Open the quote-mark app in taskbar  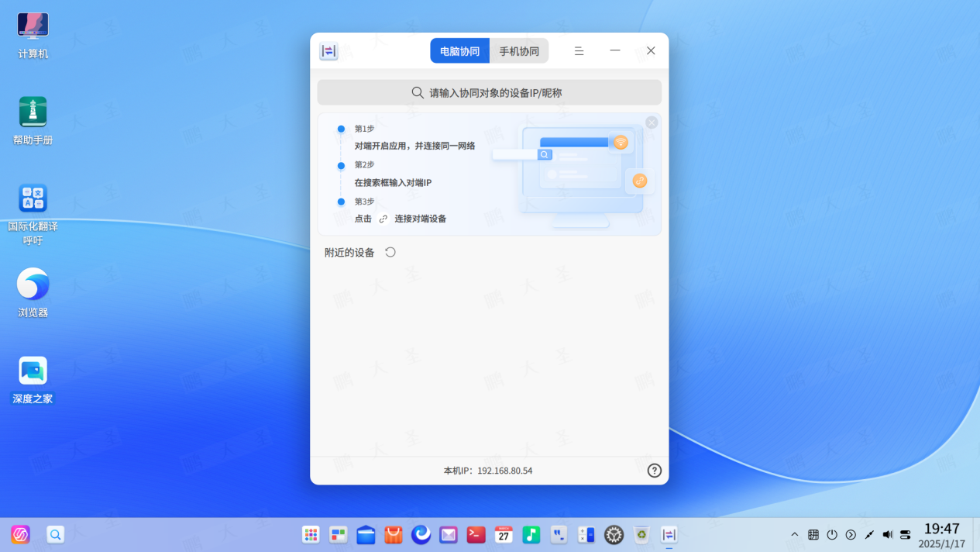[x=559, y=534]
